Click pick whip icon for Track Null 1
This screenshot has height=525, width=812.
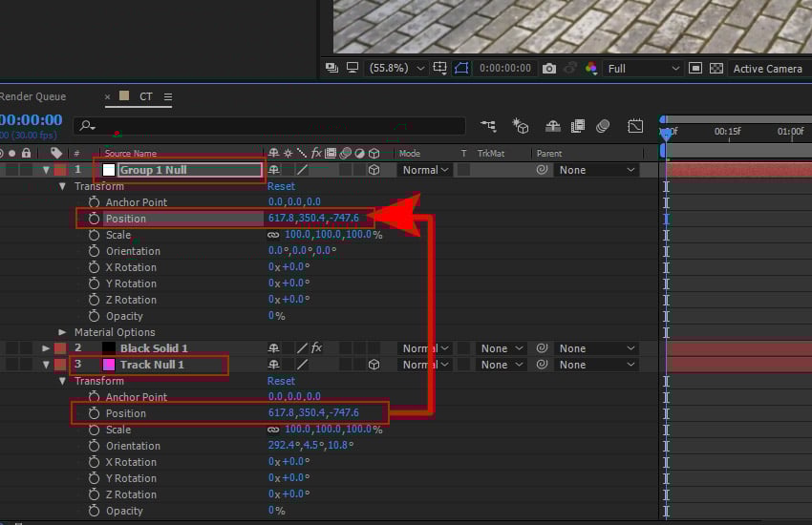click(542, 365)
